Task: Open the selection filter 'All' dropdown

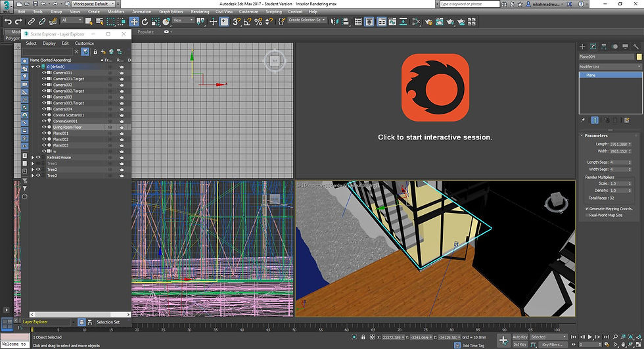Action: pos(72,20)
